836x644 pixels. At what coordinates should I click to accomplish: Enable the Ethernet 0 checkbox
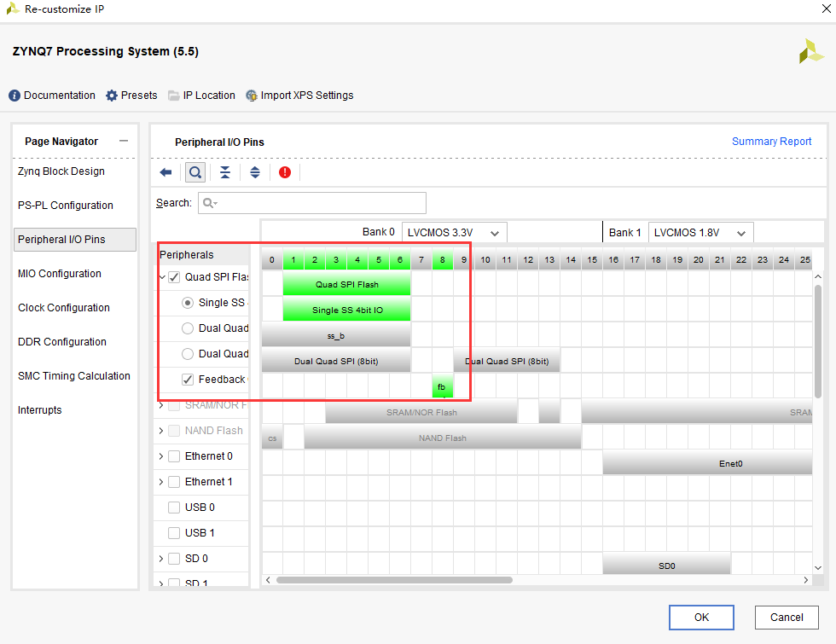(x=174, y=456)
